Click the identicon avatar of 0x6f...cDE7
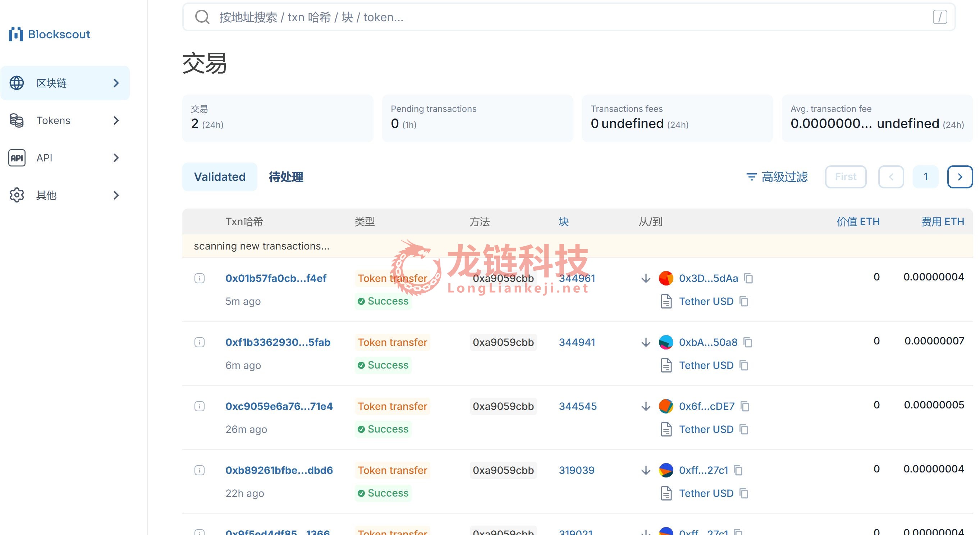Screen dimensions: 980x535 point(666,406)
